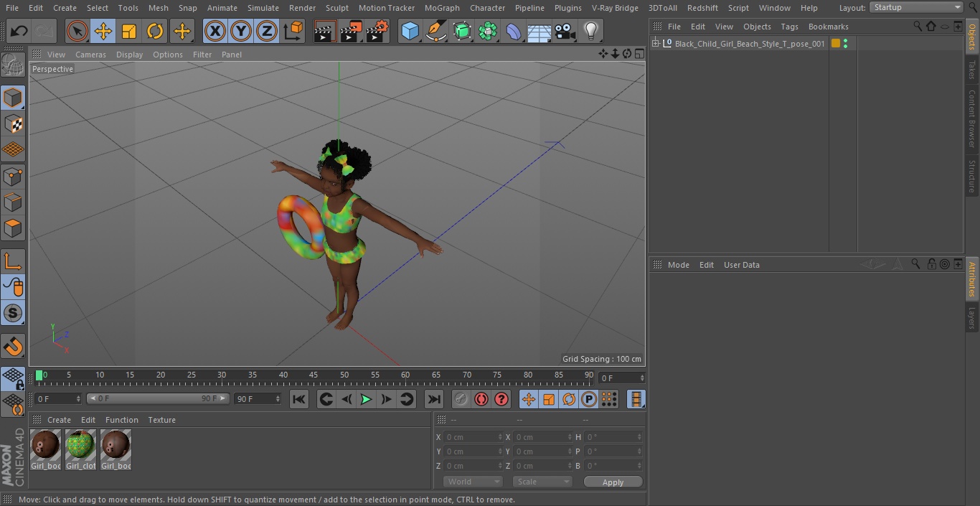This screenshot has width=980, height=506.
Task: Render the current view
Action: [x=325, y=31]
